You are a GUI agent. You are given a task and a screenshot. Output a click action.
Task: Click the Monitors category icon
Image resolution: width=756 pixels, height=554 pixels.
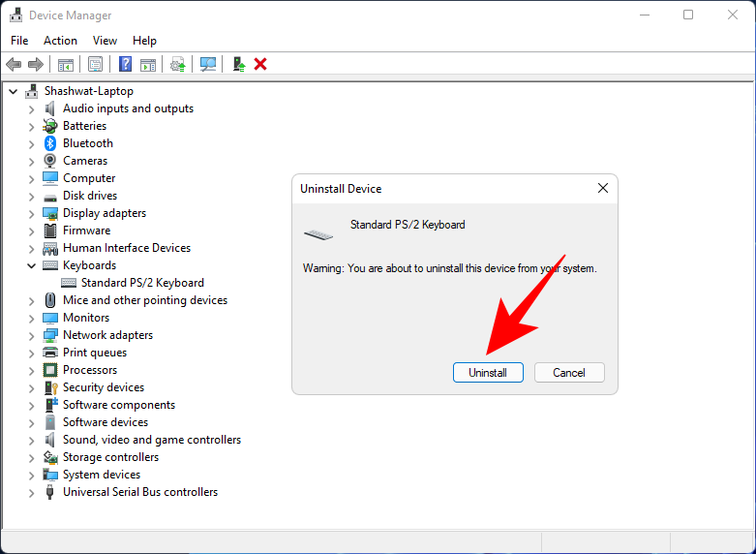[50, 318]
